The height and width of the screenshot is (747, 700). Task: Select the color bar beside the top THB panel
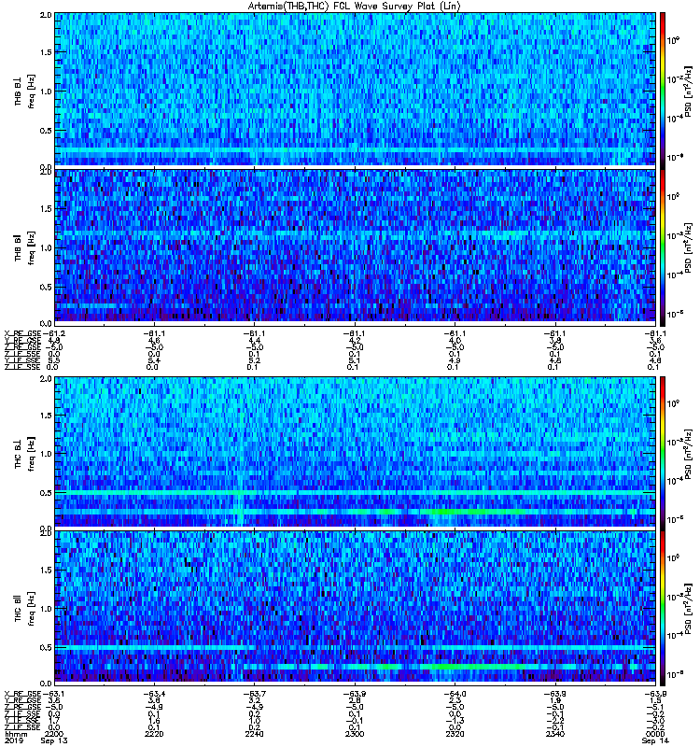(x=663, y=90)
